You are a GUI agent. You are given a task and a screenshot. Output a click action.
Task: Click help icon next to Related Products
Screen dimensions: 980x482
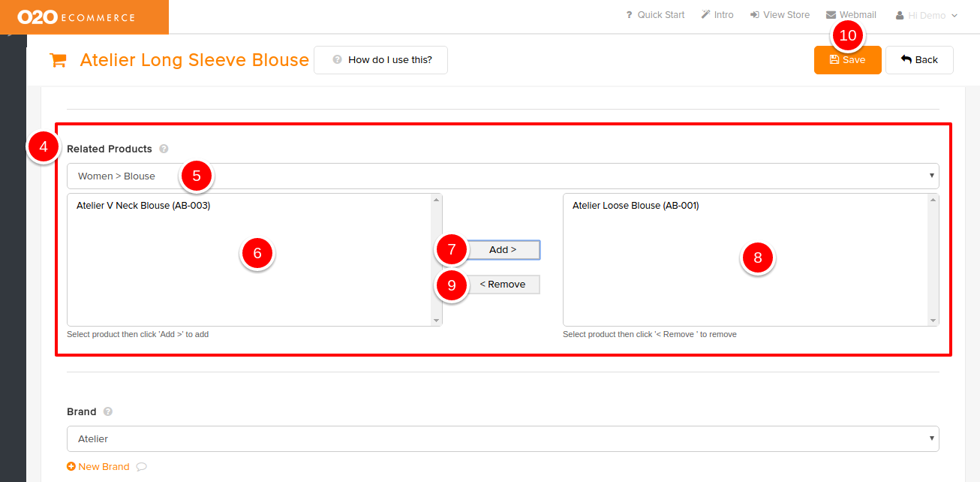(x=164, y=149)
